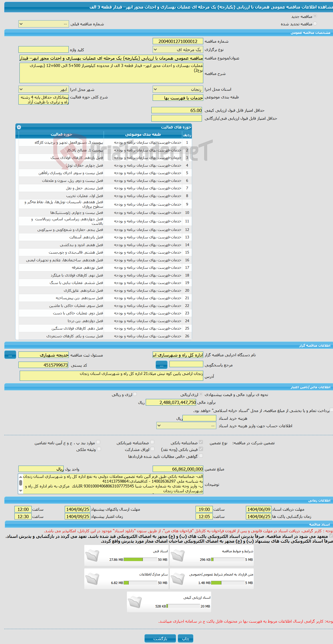The width and height of the screenshot is (333, 644).
Task: Toggle اسناد خزانه اسلامی payment checkbox
Action: pos(331,410)
